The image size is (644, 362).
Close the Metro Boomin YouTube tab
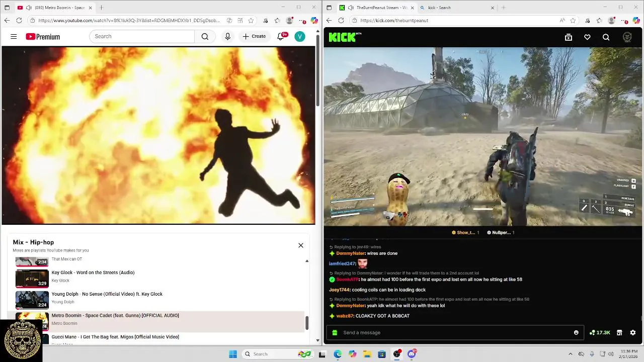point(91,8)
